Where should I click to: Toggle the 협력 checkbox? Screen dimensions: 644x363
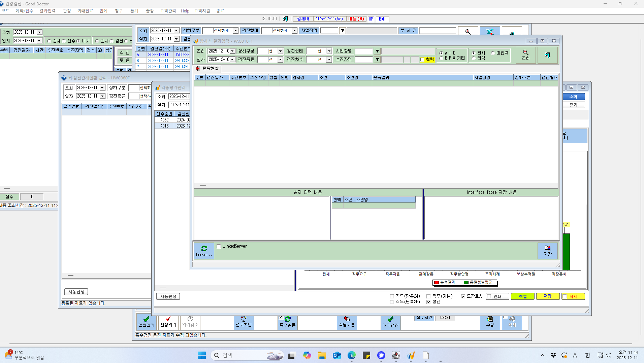point(422,60)
